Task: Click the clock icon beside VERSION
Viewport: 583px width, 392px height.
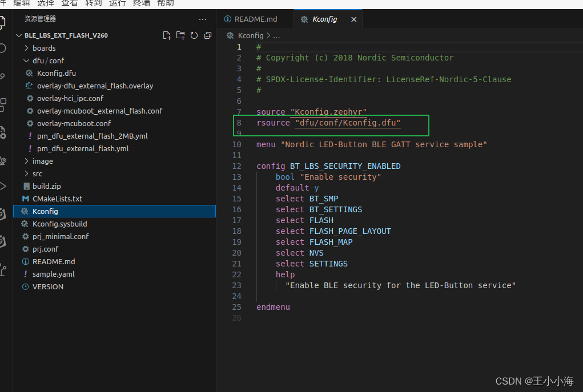Action: tap(25, 287)
